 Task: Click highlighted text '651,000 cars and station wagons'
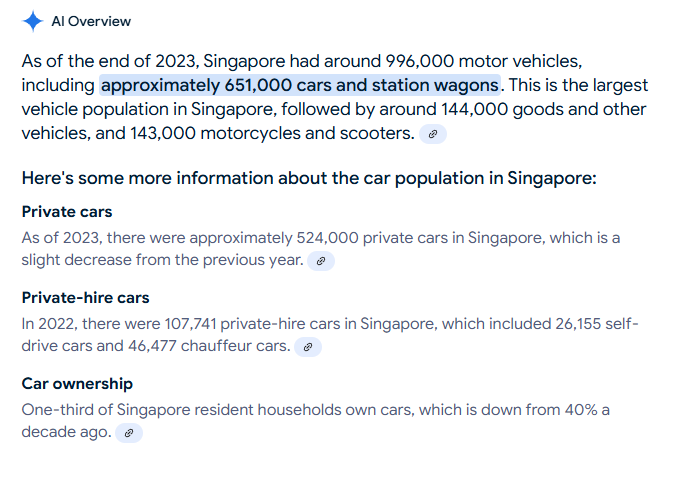(362, 85)
